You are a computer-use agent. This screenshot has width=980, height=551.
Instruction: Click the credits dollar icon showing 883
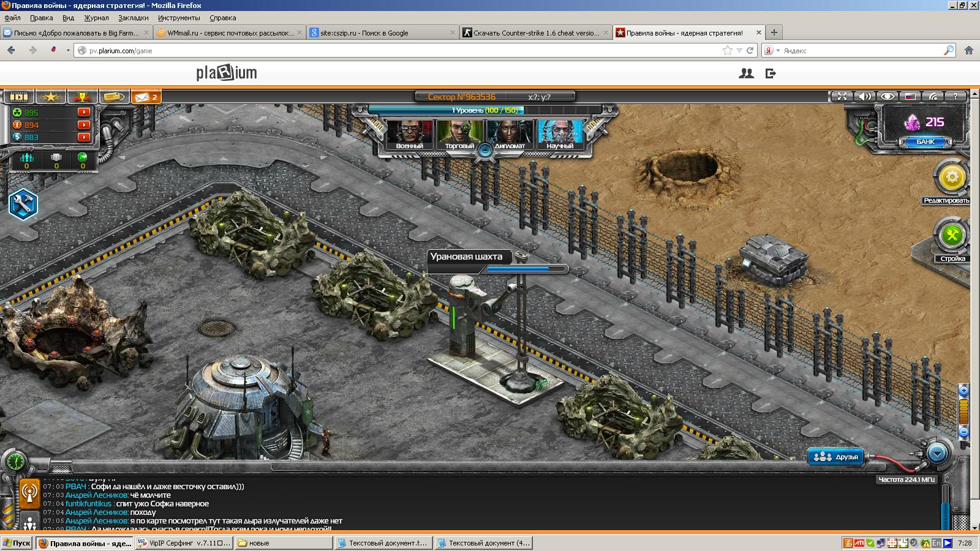17,137
